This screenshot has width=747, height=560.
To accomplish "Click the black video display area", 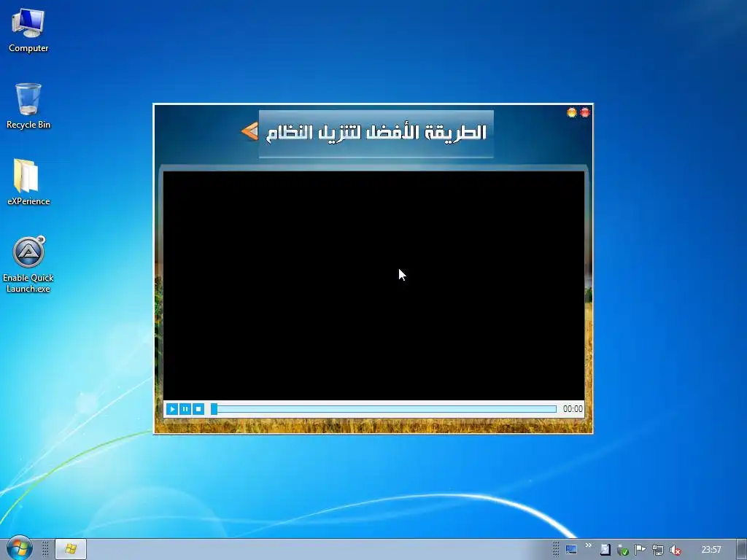I will [374, 286].
